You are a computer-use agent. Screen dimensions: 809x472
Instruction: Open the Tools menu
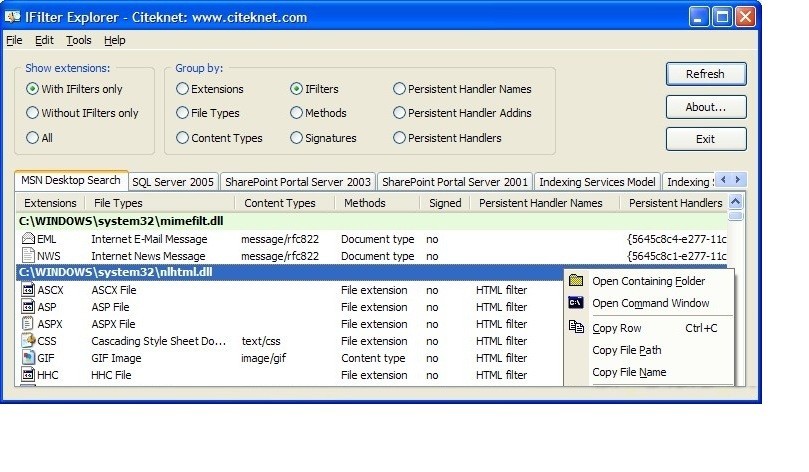[x=79, y=40]
